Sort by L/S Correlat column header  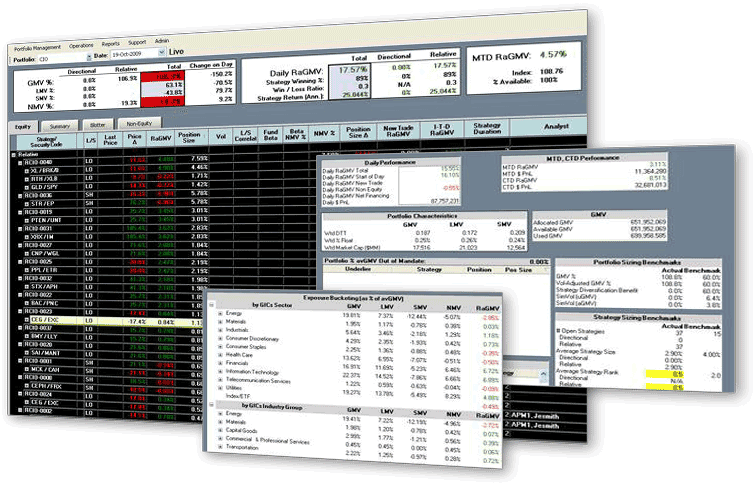245,135
